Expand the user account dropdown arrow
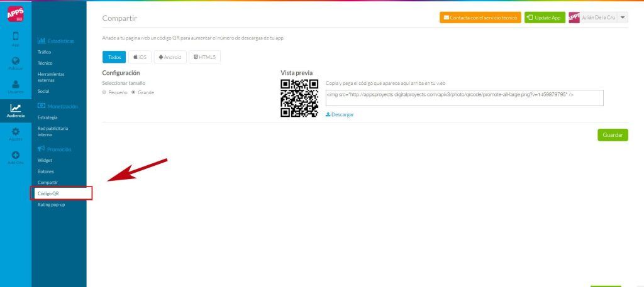 623,18
